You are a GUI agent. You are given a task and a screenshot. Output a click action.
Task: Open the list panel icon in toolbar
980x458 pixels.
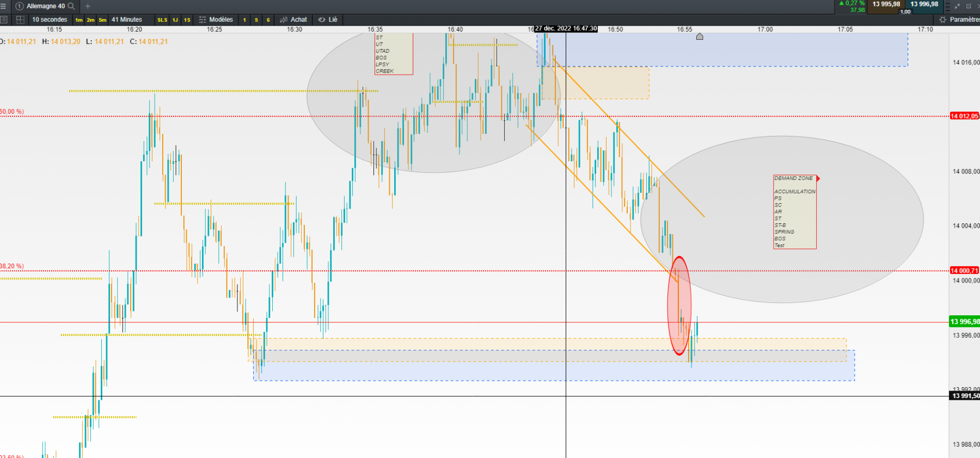[4, 20]
